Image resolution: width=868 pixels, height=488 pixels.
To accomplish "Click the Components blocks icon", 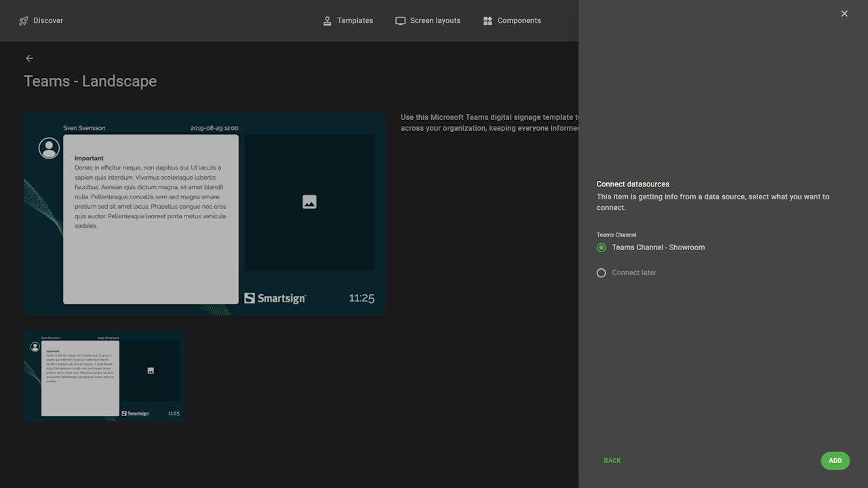I will tap(488, 21).
